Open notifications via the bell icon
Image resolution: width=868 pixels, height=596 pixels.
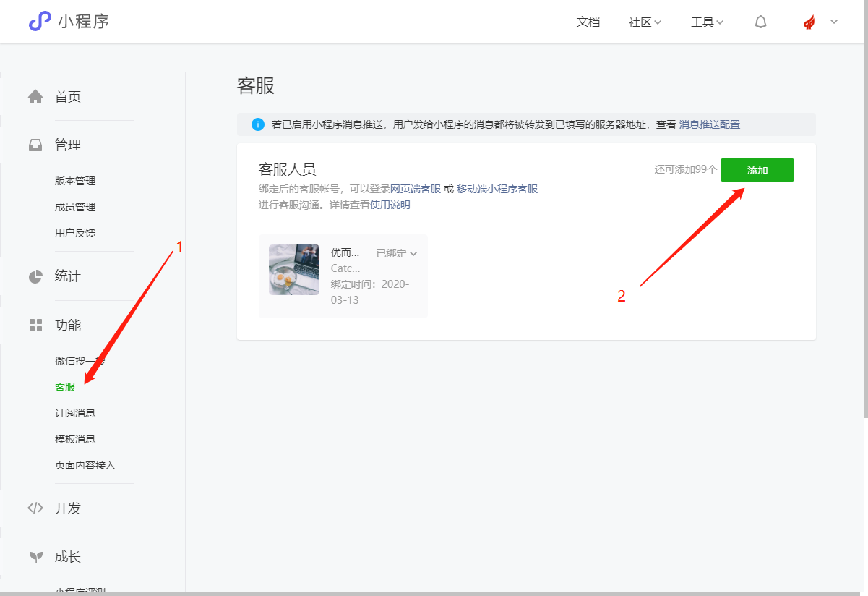pyautogui.click(x=760, y=22)
